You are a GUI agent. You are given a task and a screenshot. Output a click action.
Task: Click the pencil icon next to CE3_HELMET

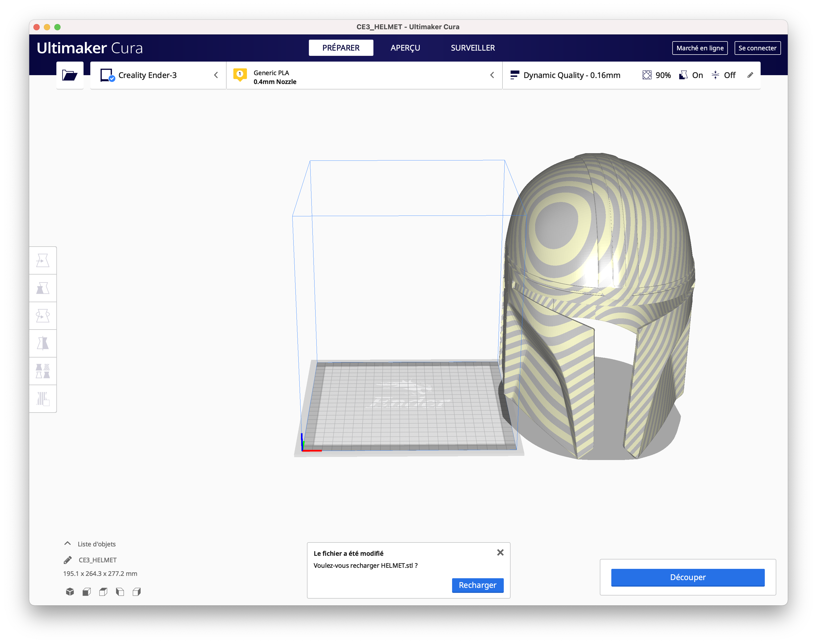click(x=68, y=560)
